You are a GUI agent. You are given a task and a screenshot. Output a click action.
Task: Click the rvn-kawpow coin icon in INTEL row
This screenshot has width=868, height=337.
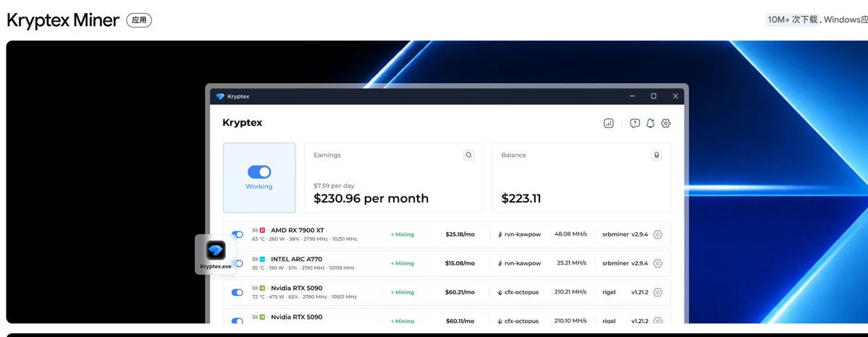(500, 263)
